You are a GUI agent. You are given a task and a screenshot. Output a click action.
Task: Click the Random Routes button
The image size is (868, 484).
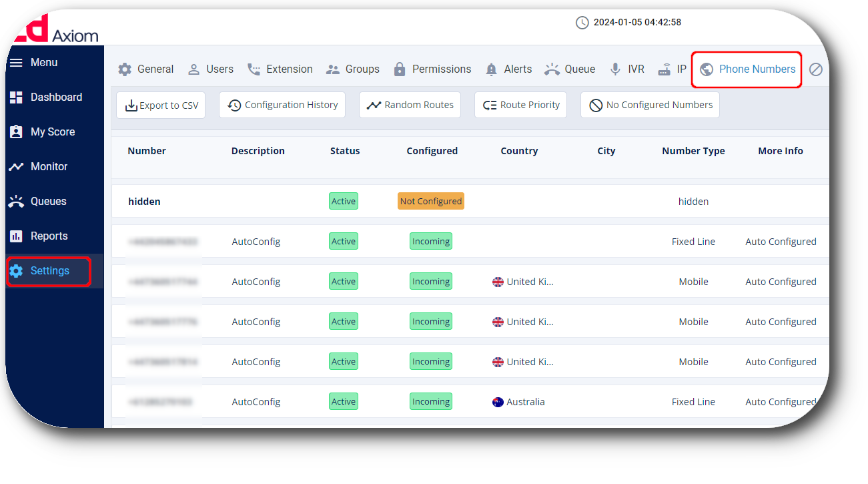(x=410, y=105)
